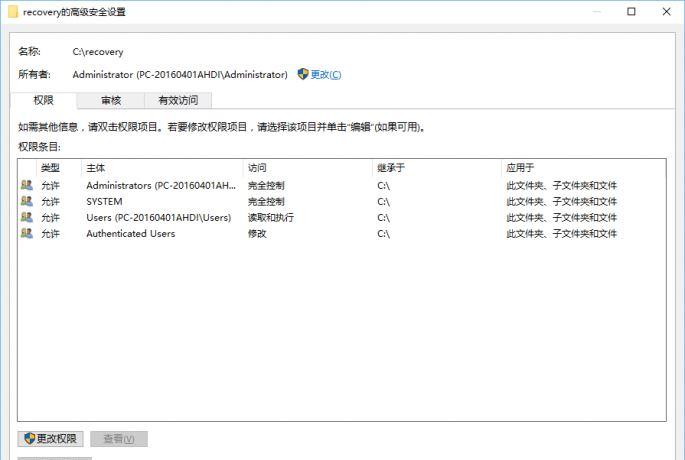The image size is (685, 460).
Task: Click the 读取和执行 access cell
Action: tap(271, 217)
